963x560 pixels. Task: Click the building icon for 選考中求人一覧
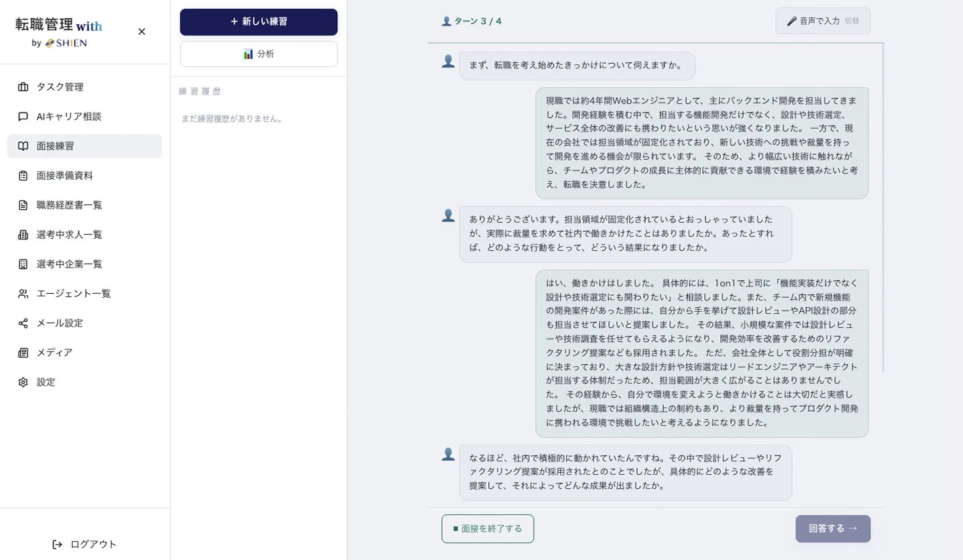click(23, 235)
